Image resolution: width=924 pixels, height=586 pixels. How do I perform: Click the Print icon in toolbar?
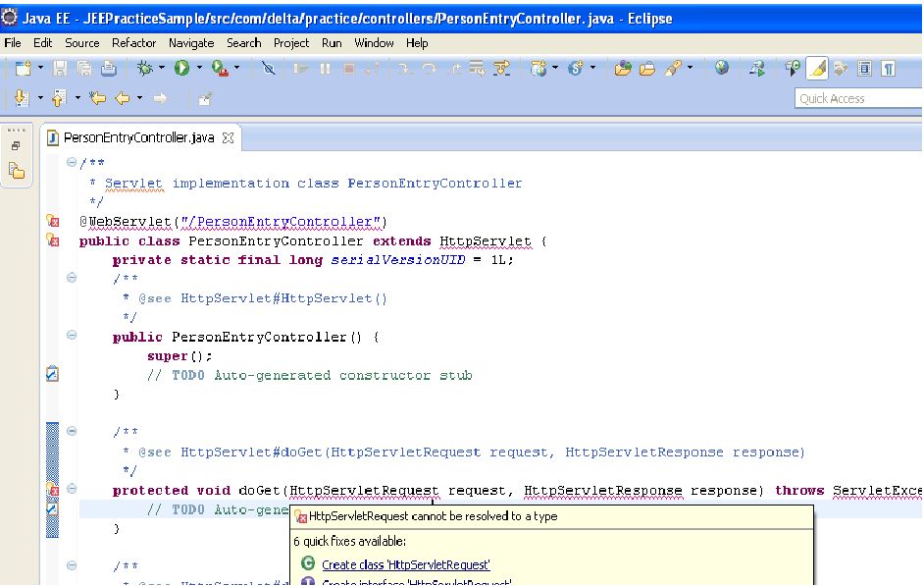[x=109, y=69]
